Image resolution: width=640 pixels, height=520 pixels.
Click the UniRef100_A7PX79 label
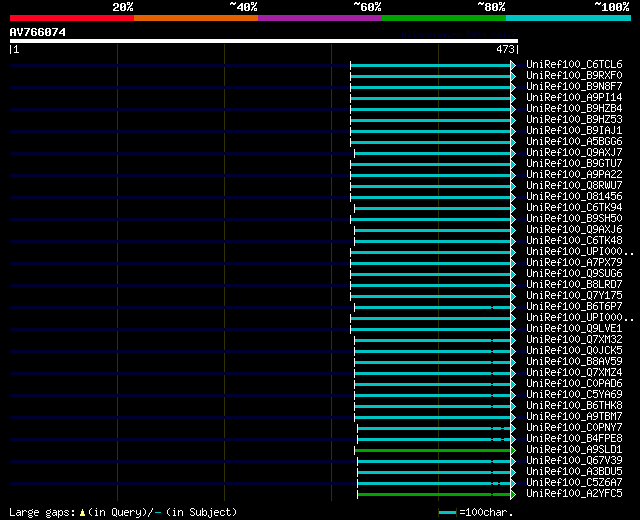(574, 263)
